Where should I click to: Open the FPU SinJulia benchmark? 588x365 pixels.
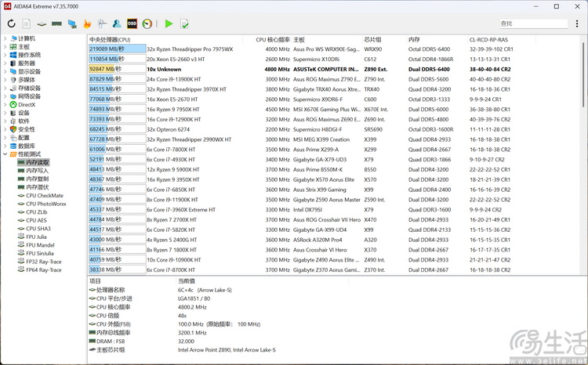point(40,253)
